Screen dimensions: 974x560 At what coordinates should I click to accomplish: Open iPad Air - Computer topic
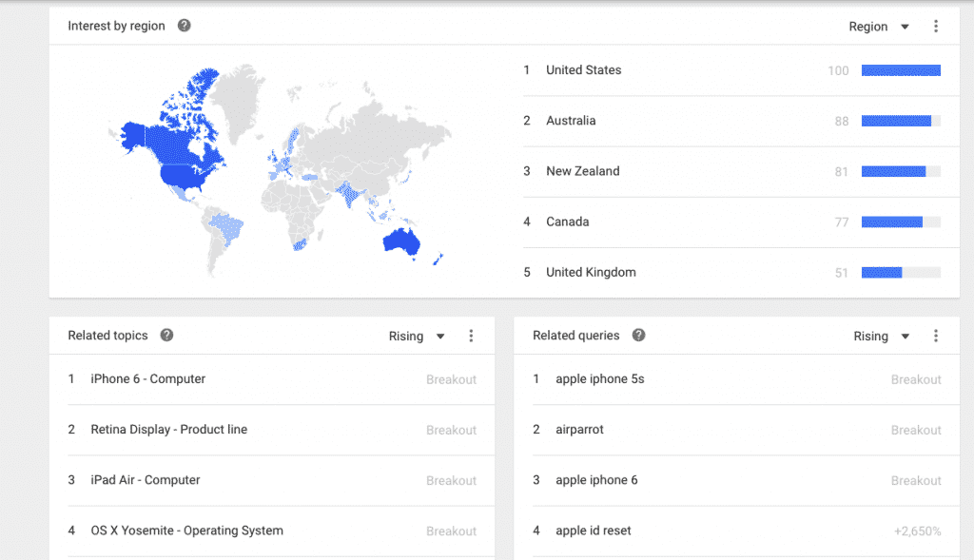(146, 480)
